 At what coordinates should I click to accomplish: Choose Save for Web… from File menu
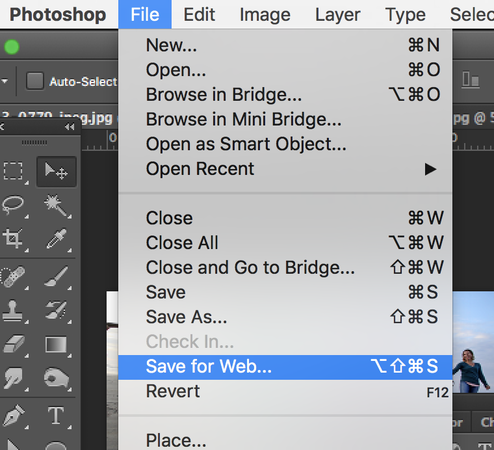285,367
